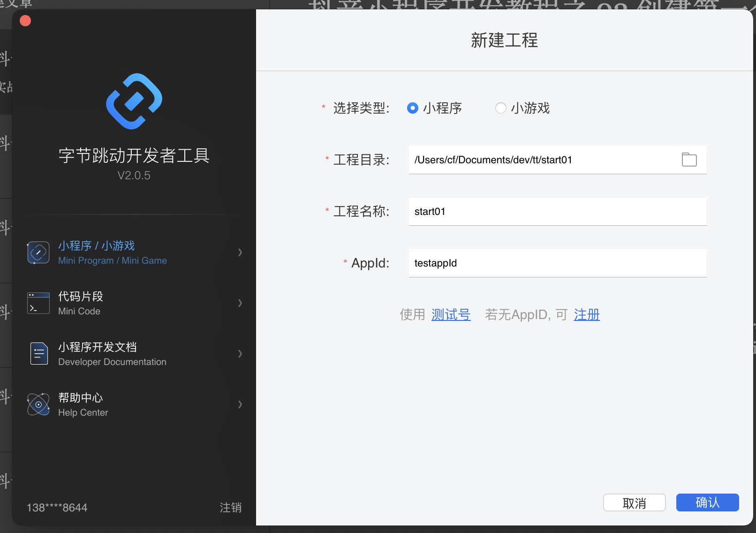Select the 小游戏 radio button
The image size is (756, 533).
click(x=501, y=108)
